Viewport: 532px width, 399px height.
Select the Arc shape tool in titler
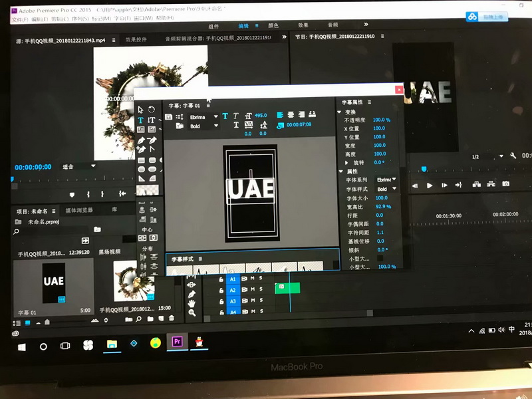pos(153,178)
